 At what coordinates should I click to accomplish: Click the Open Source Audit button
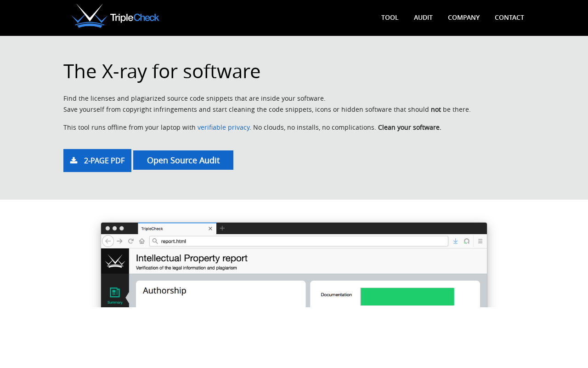coord(183,160)
